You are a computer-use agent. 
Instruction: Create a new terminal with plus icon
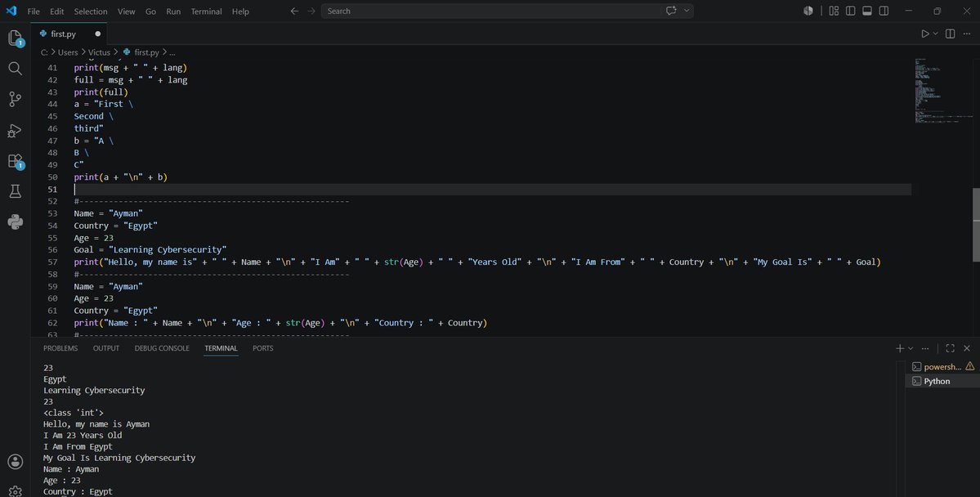pyautogui.click(x=900, y=348)
